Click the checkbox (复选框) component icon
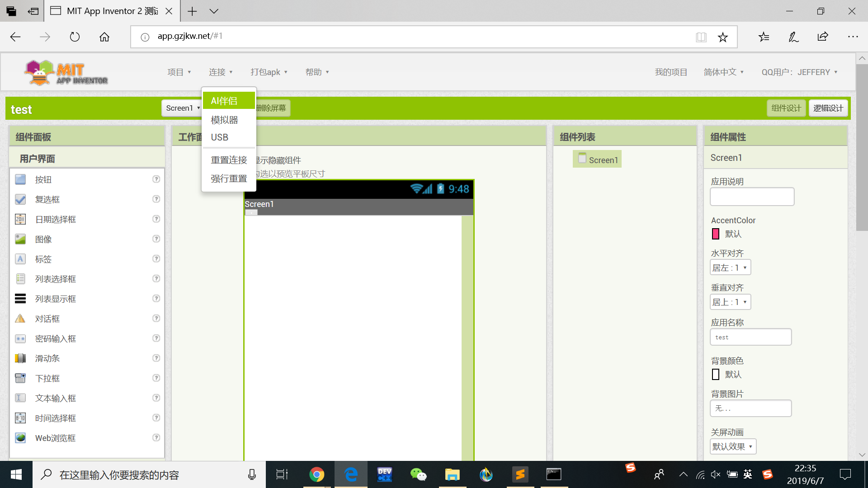The height and width of the screenshot is (488, 868). click(20, 199)
